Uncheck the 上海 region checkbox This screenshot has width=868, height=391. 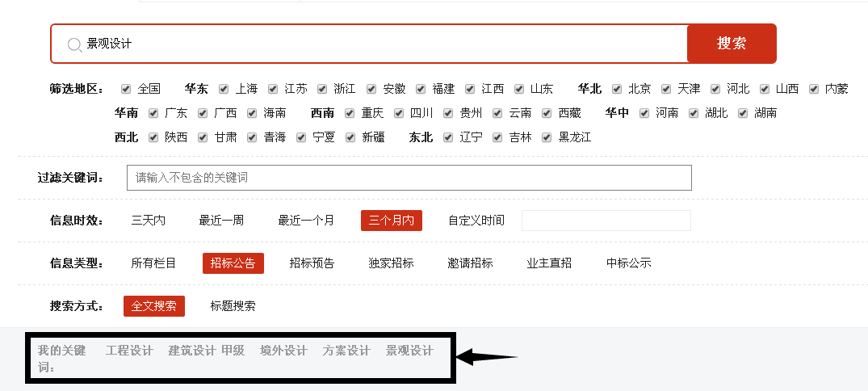tap(224, 89)
